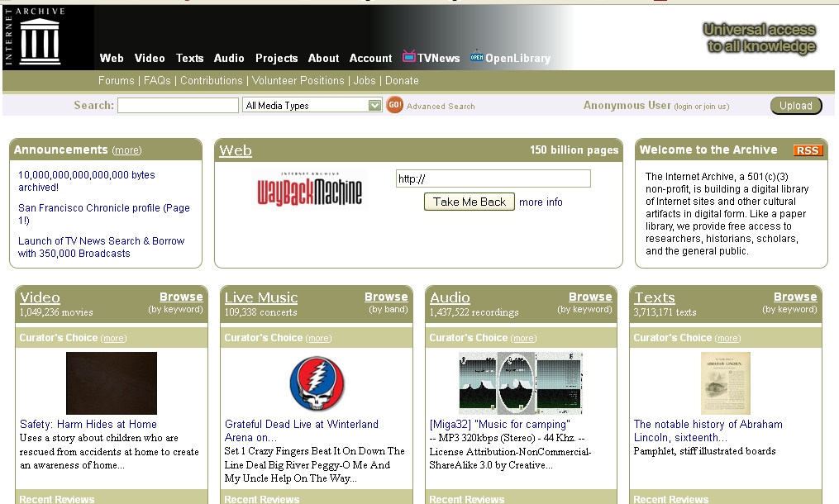Open the 10,000,000,000,000,000 bytes archived announcement
This screenshot has width=839, height=504.
(x=87, y=181)
